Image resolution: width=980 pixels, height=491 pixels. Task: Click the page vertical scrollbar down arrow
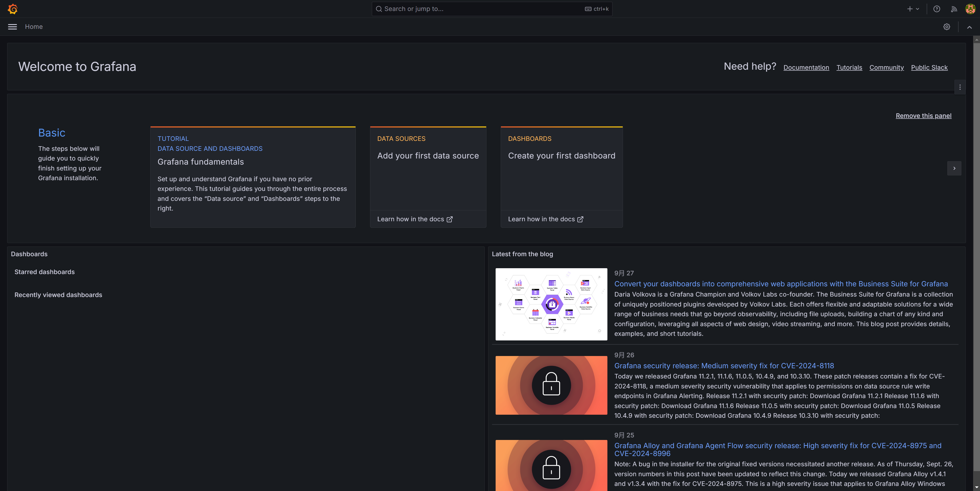click(x=977, y=487)
